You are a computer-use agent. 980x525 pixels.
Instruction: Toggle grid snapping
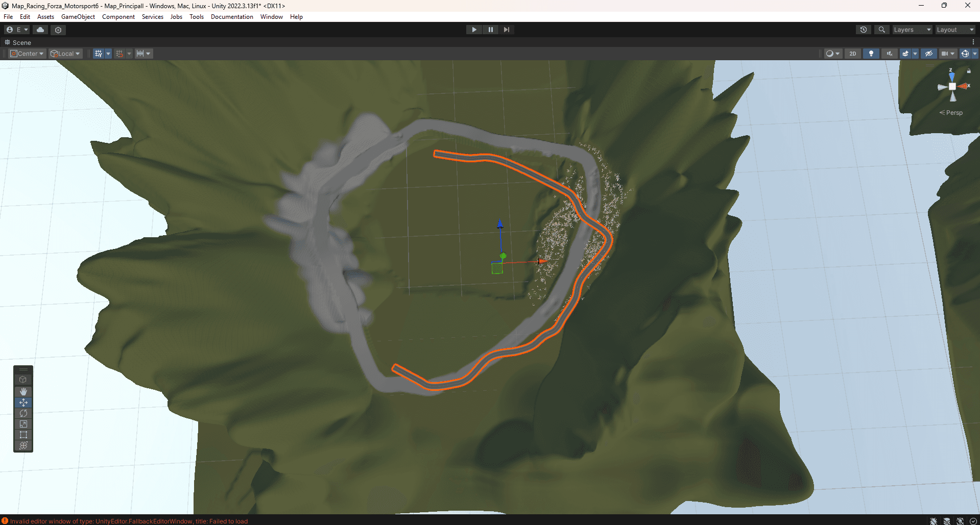119,54
